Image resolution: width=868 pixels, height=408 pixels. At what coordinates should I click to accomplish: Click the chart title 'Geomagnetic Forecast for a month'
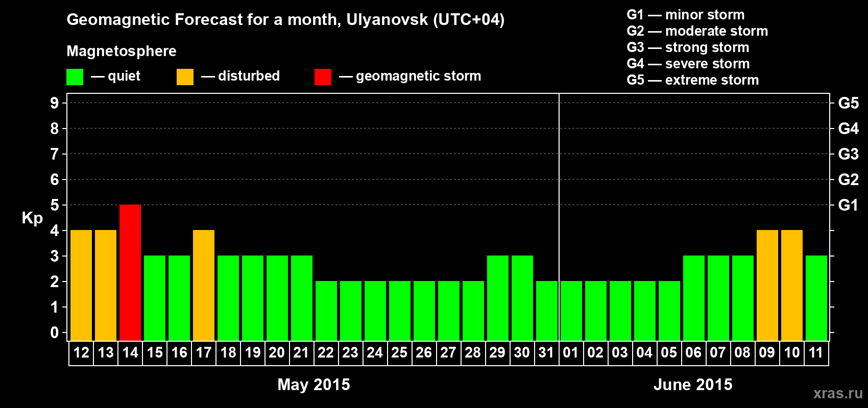204,20
